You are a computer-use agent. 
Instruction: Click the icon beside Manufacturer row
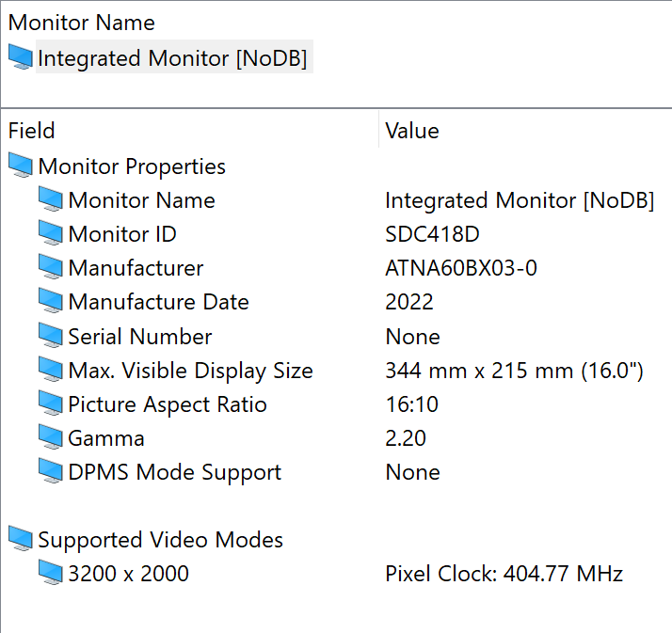click(50, 268)
